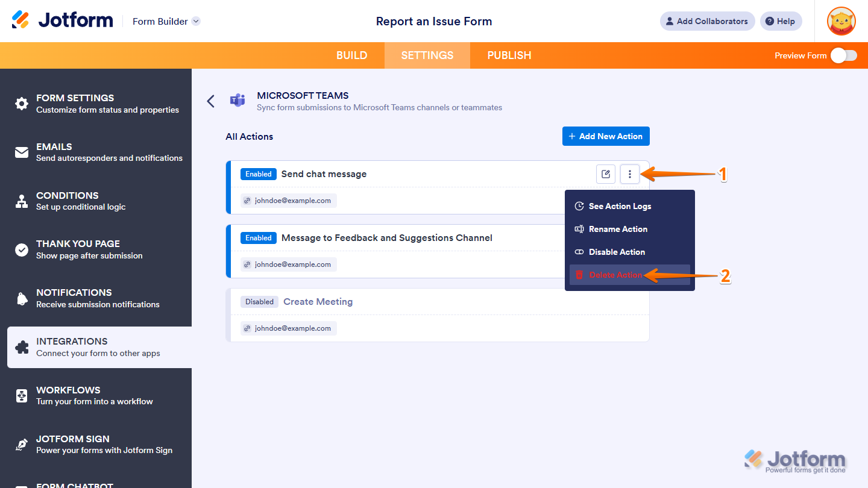Select the Integrations puzzle piece icon

pyautogui.click(x=21, y=346)
